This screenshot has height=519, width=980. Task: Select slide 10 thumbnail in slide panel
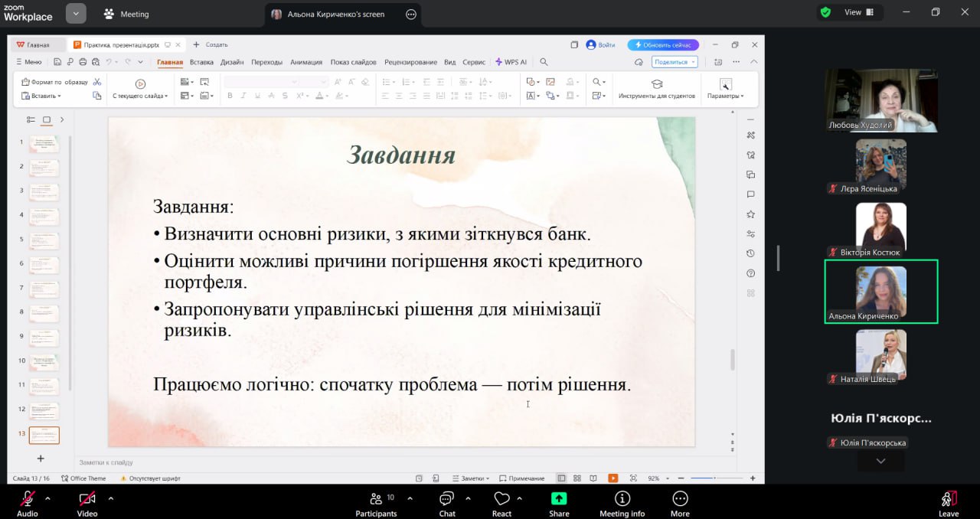(x=44, y=361)
